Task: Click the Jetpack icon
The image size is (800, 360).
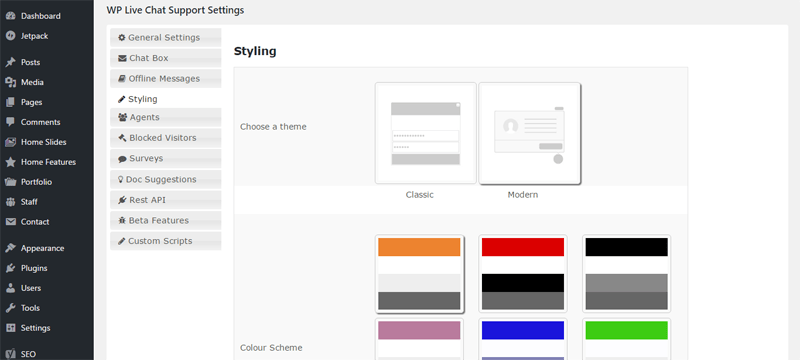Action: (10, 36)
